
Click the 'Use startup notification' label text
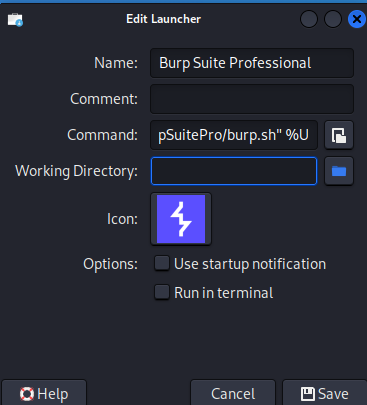[250, 264]
